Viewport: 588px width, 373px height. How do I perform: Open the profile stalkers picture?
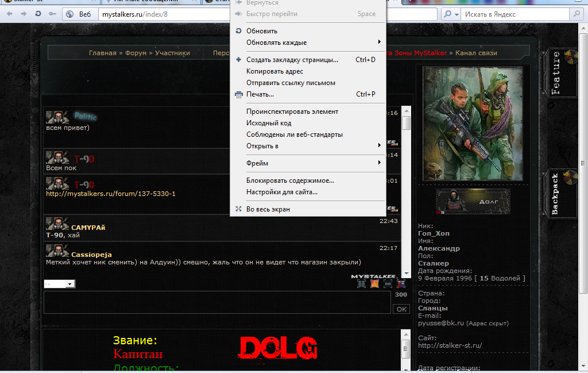tap(473, 124)
